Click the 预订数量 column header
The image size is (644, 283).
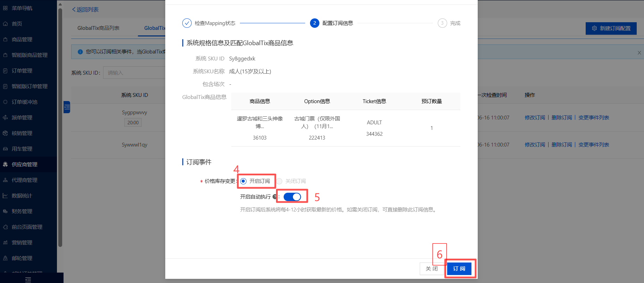pyautogui.click(x=432, y=101)
